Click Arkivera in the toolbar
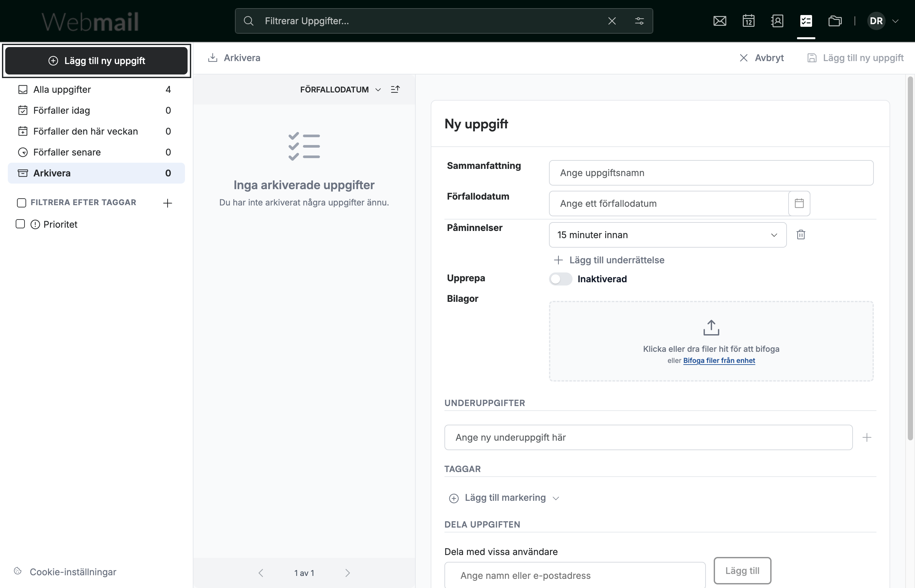915x588 pixels. (x=234, y=57)
